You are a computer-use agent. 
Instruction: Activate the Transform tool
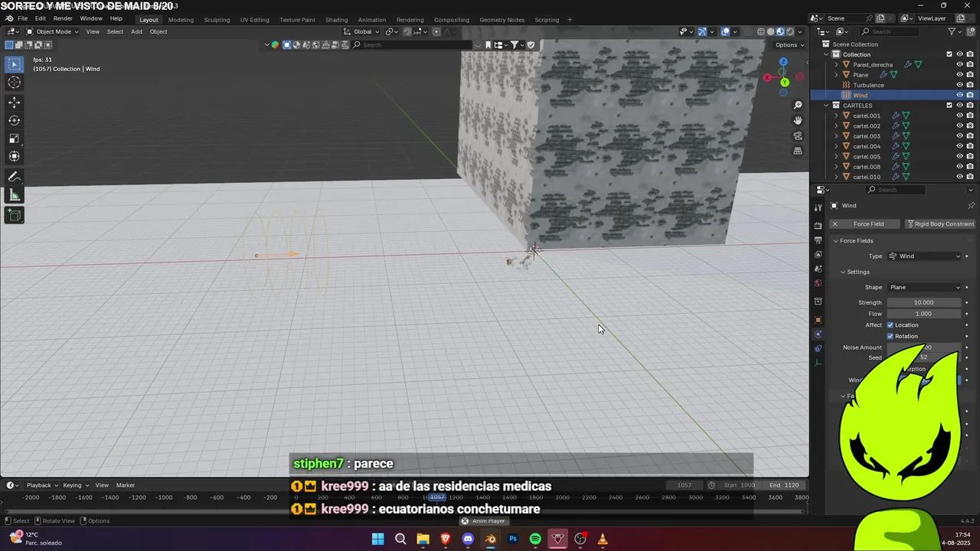[x=14, y=156]
